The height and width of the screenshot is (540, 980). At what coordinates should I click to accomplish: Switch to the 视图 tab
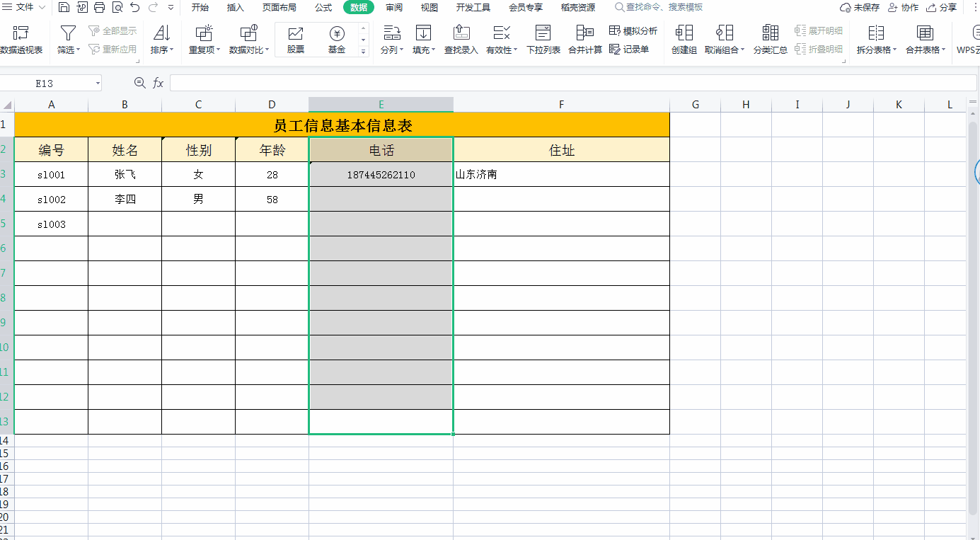coord(430,8)
